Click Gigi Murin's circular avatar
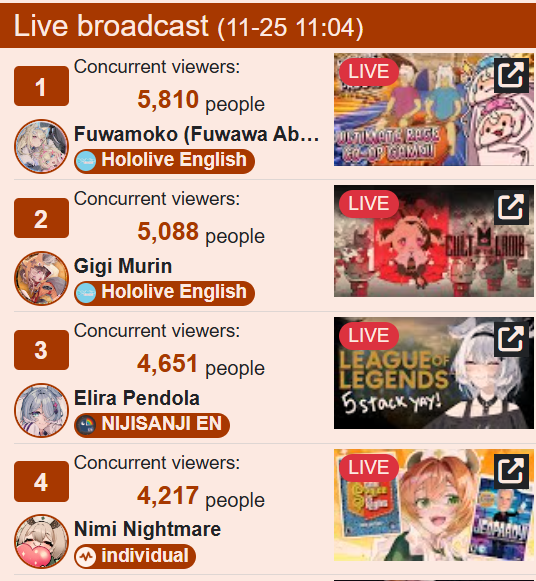The width and height of the screenshot is (536, 581). point(41,278)
